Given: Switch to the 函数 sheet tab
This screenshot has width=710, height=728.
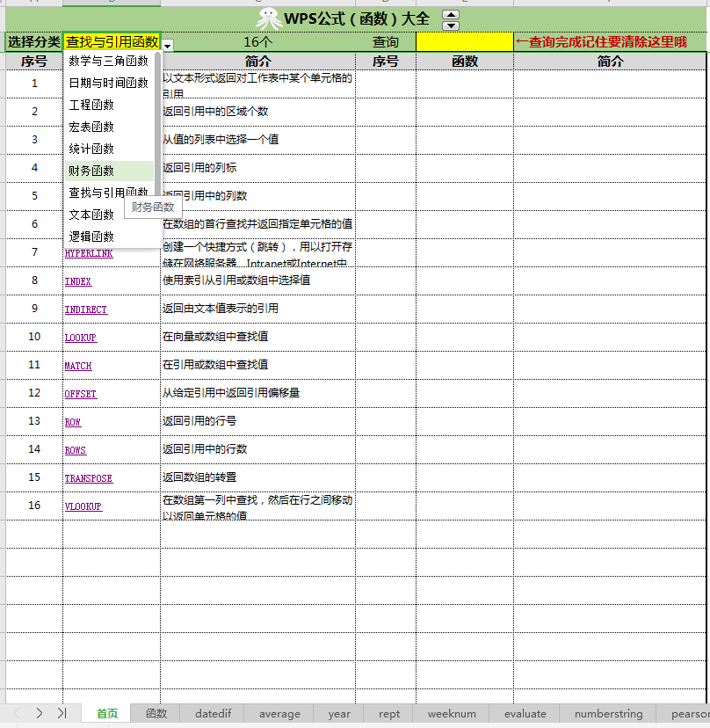Looking at the screenshot, I should pos(156,714).
